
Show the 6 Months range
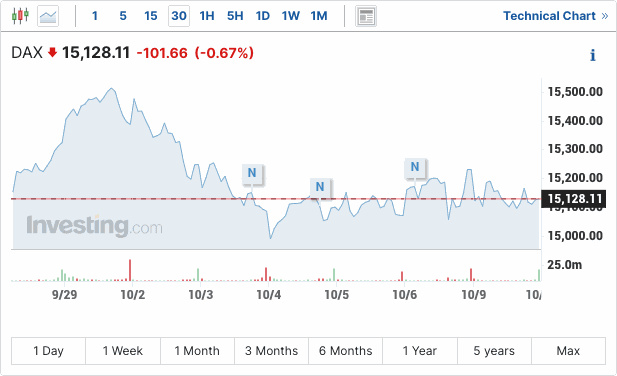point(345,350)
